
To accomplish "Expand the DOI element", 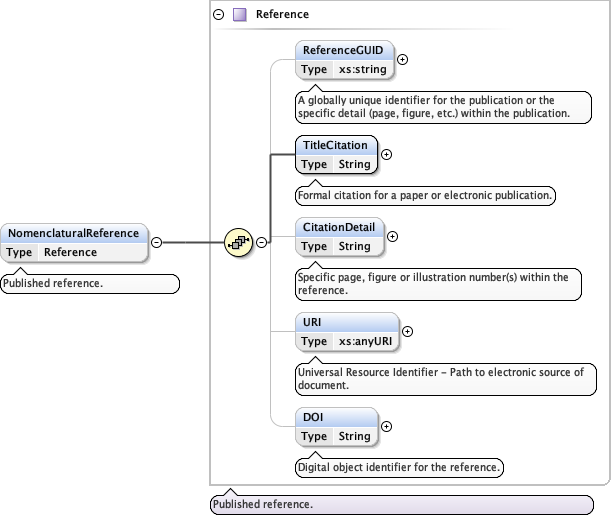I will (x=387, y=426).
